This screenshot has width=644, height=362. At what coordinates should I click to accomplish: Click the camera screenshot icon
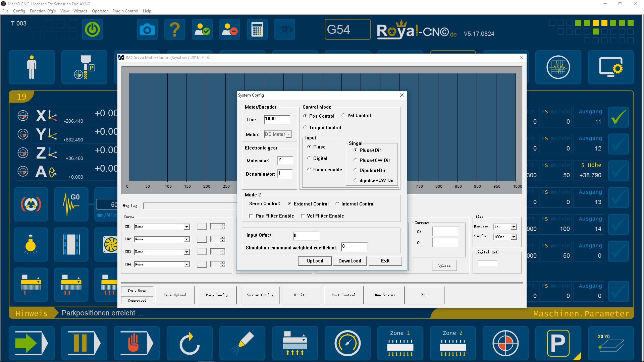[147, 29]
